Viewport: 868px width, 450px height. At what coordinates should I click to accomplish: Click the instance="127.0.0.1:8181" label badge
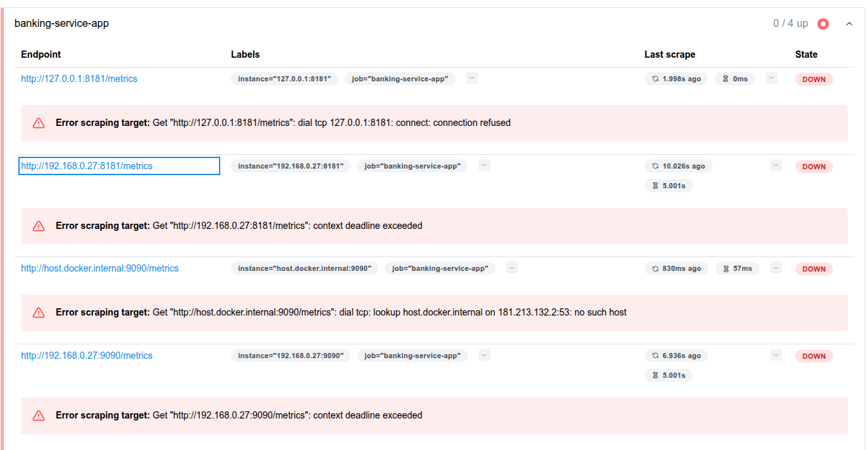point(285,79)
